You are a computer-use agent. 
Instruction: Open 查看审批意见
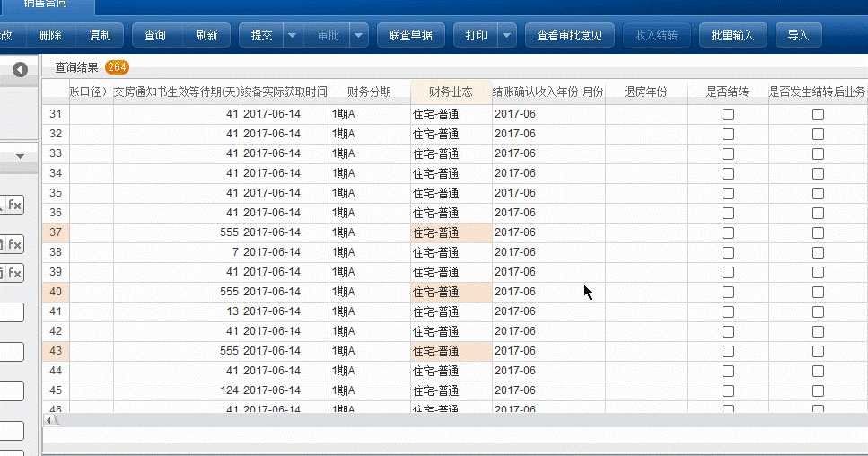569,36
